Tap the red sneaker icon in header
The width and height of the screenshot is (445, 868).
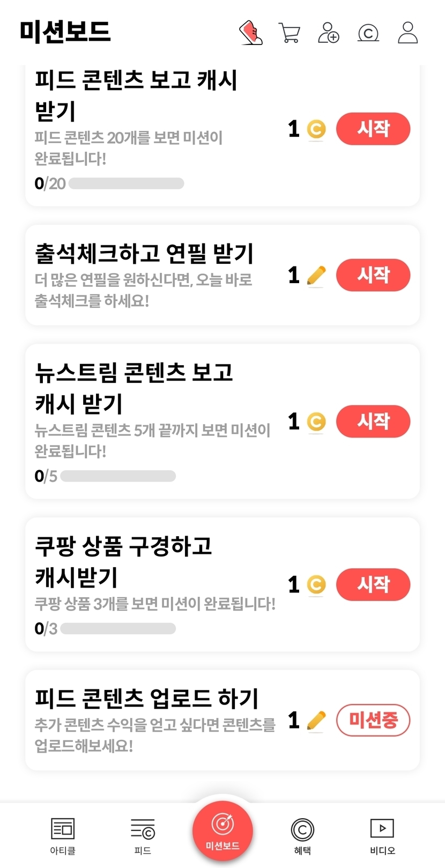tap(250, 33)
